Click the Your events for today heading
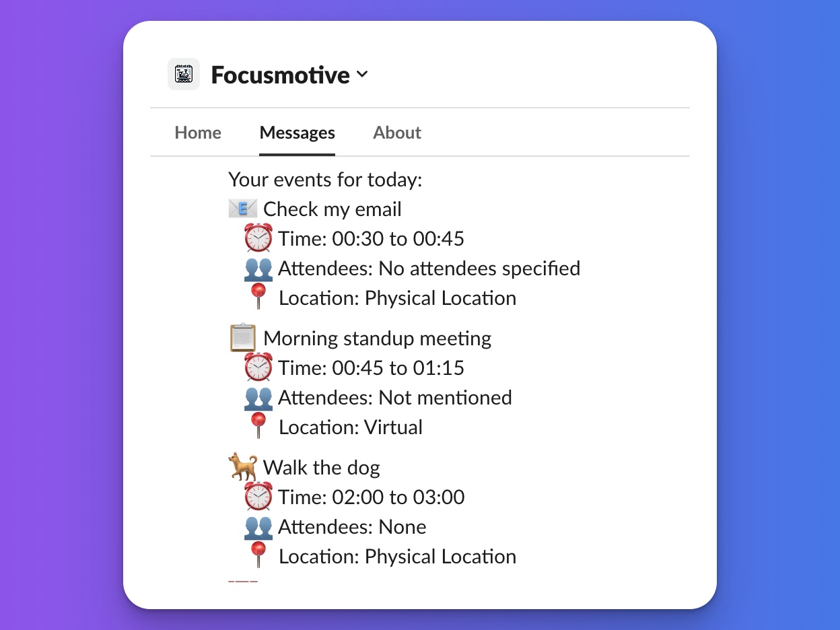This screenshot has height=630, width=840. [x=325, y=180]
